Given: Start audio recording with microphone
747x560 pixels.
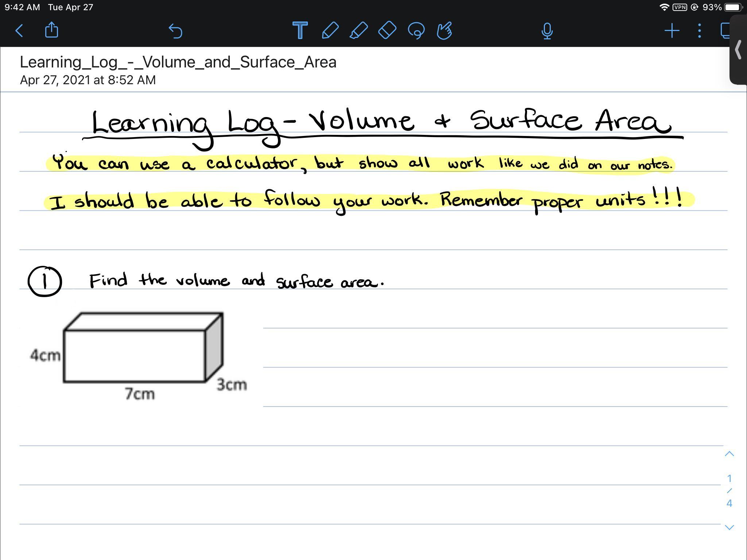Looking at the screenshot, I should pyautogui.click(x=547, y=31).
